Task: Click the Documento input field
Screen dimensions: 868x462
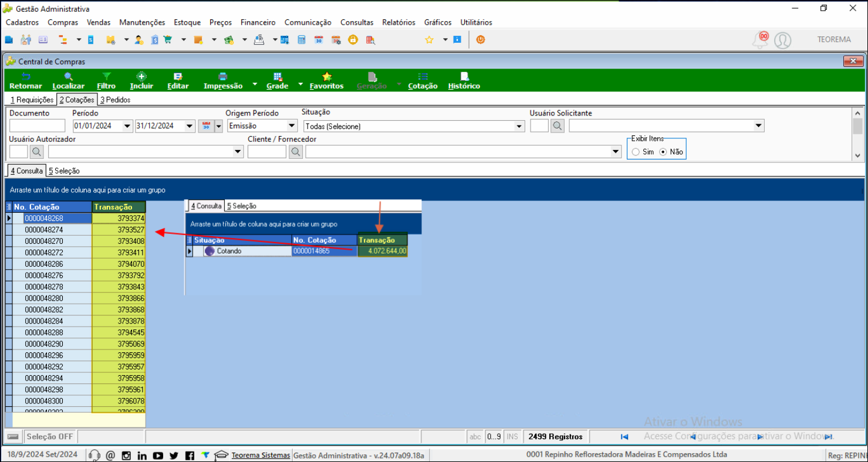Action: click(x=38, y=125)
